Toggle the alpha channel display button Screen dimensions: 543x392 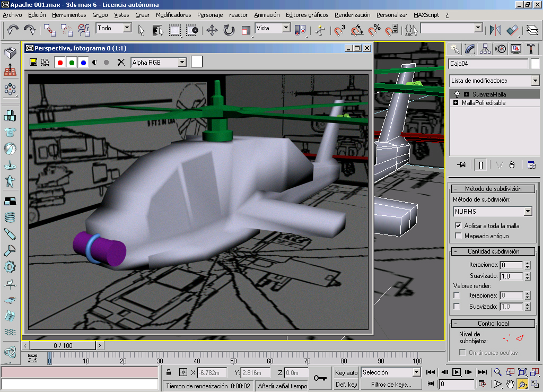tap(94, 63)
